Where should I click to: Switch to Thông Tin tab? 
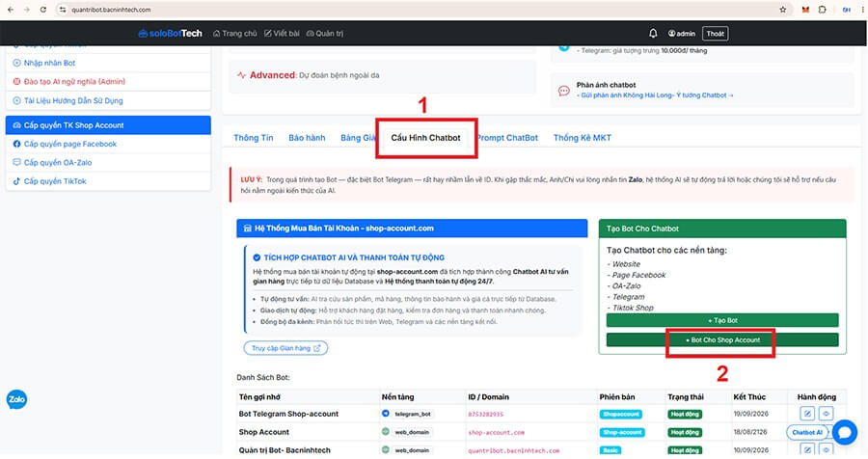pyautogui.click(x=253, y=137)
